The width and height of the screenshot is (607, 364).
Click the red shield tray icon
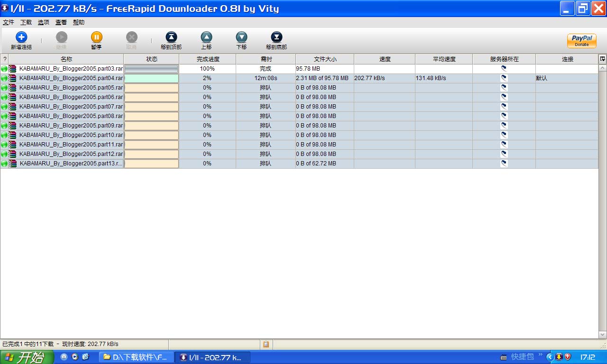coord(567,357)
